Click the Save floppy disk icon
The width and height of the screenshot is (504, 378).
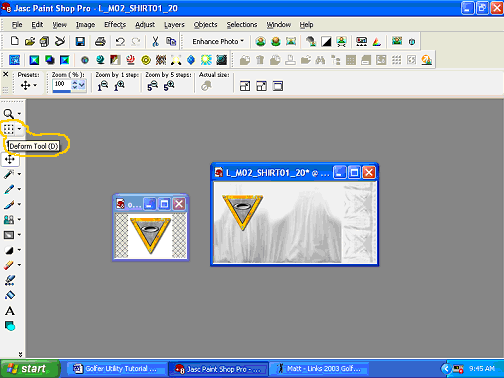(x=80, y=41)
